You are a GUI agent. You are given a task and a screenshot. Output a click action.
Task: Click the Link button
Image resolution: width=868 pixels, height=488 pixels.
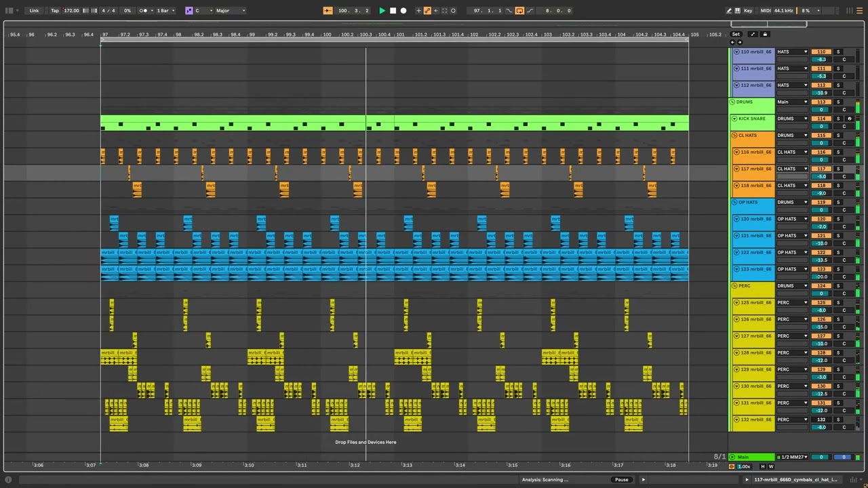(x=34, y=11)
